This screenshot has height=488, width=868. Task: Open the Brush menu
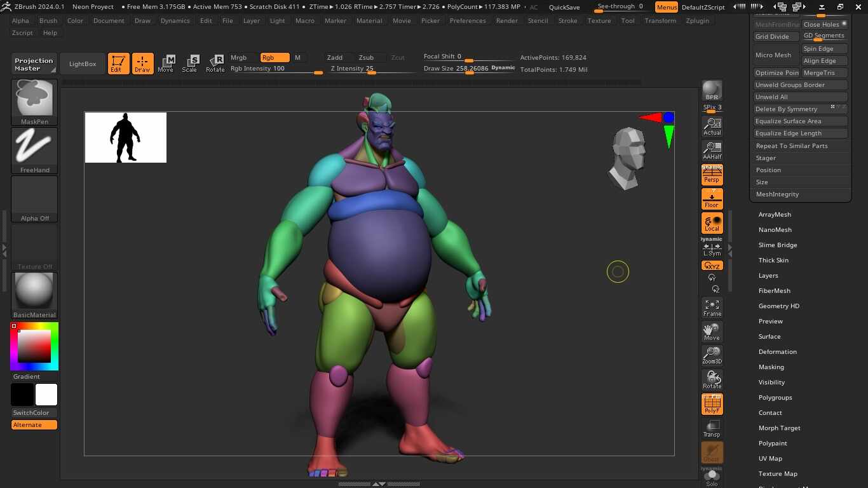48,20
